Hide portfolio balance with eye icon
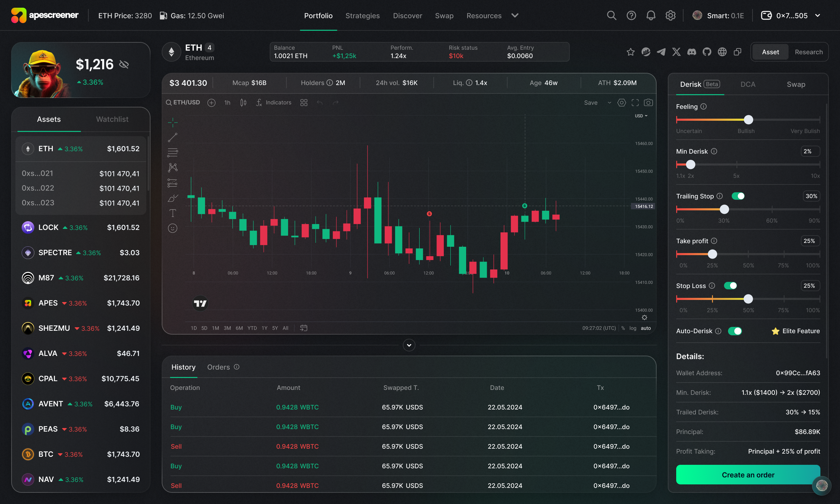This screenshot has height=504, width=840. point(124,64)
